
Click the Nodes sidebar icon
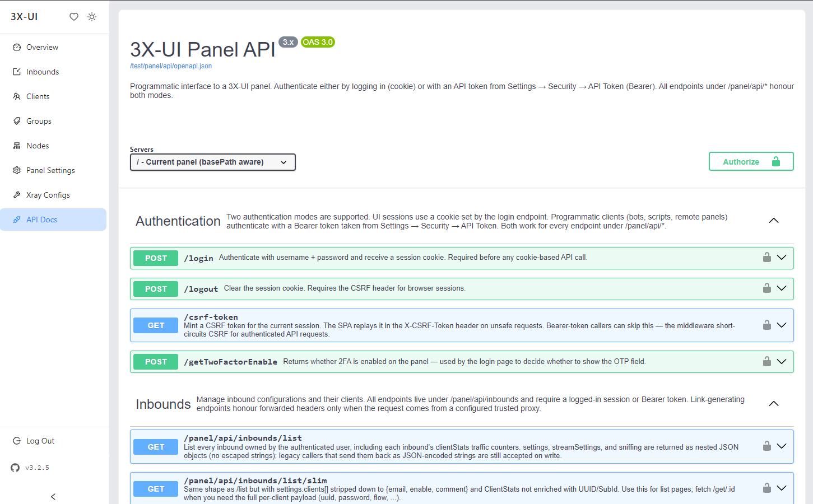[x=17, y=146]
